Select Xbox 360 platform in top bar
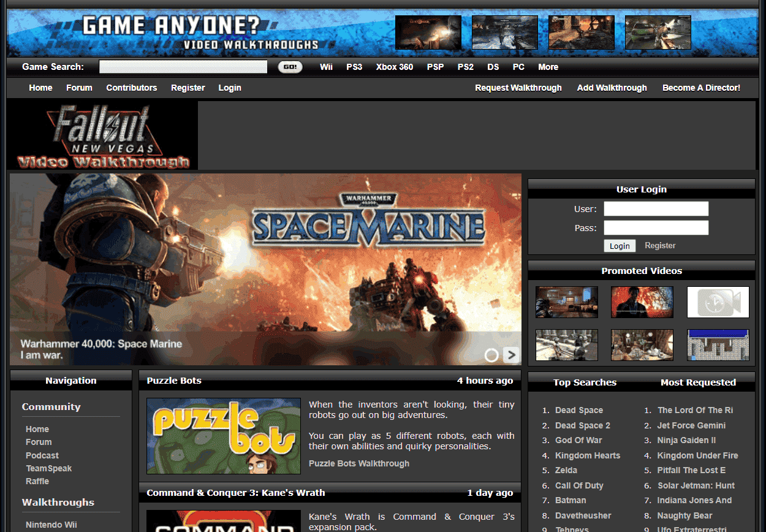 coord(394,67)
